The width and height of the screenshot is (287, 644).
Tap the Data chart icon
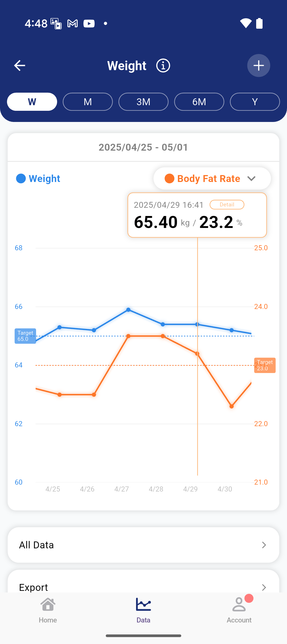(143, 605)
